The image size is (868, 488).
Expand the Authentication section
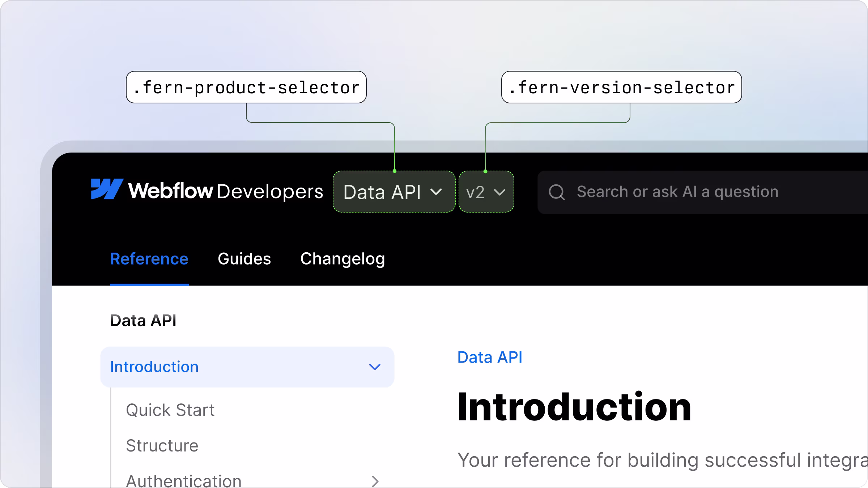[183, 480]
